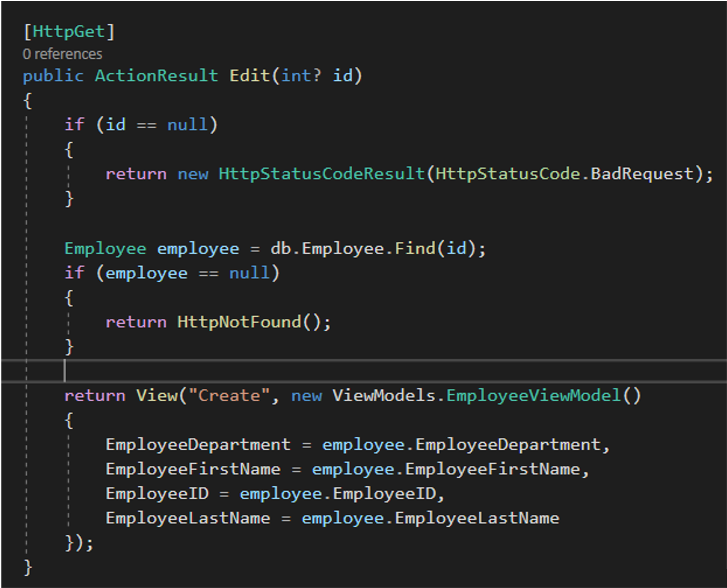The image size is (727, 588).
Task: Click the 'int?' parameter type
Action: coord(301,76)
